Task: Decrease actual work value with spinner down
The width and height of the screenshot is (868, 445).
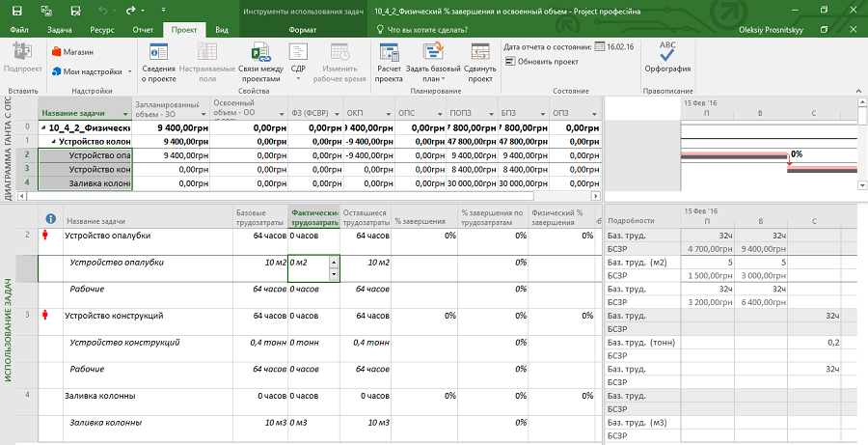Action: 334,274
